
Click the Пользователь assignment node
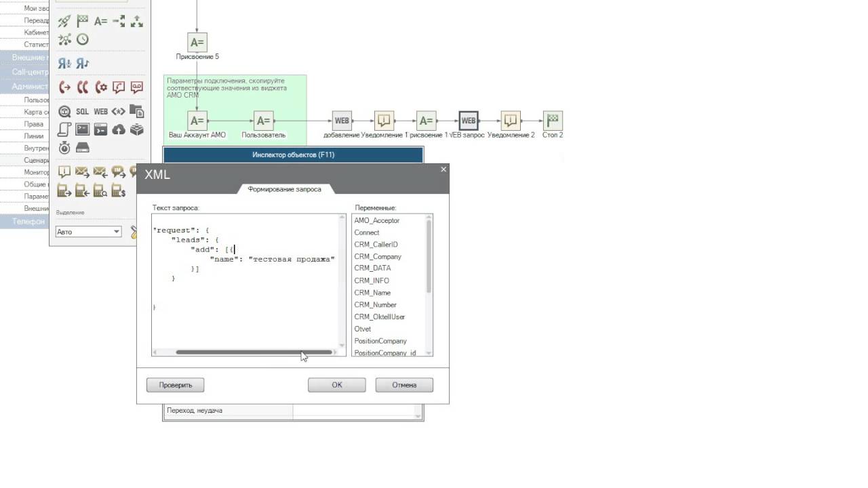pyautogui.click(x=264, y=121)
